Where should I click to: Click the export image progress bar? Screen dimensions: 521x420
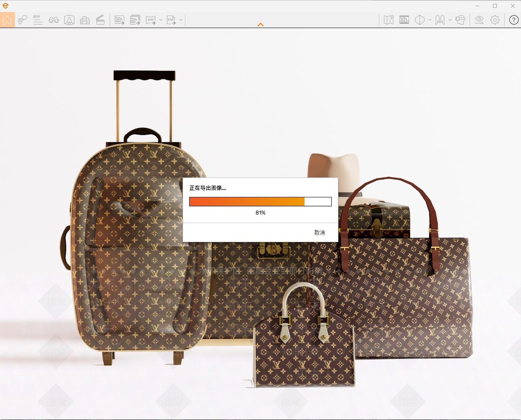pyautogui.click(x=260, y=202)
